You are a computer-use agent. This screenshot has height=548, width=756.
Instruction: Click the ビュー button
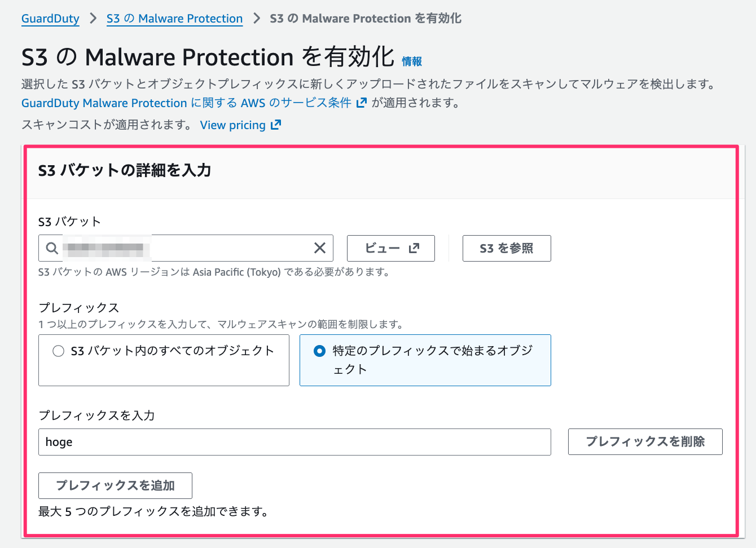pos(390,248)
